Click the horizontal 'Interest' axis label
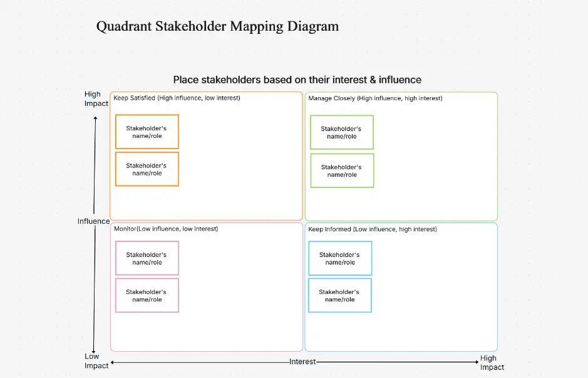588x378 pixels. [x=302, y=362]
